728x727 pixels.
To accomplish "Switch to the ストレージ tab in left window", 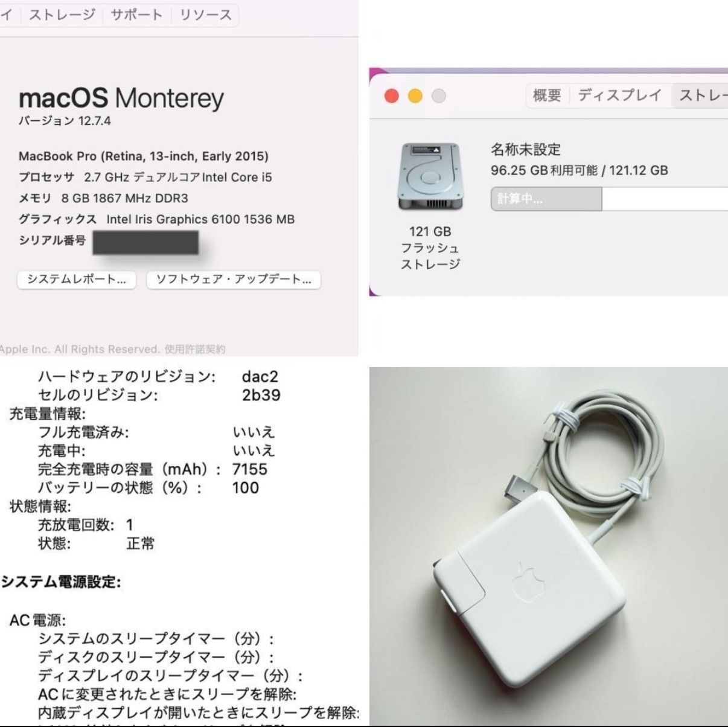I will tap(62, 15).
